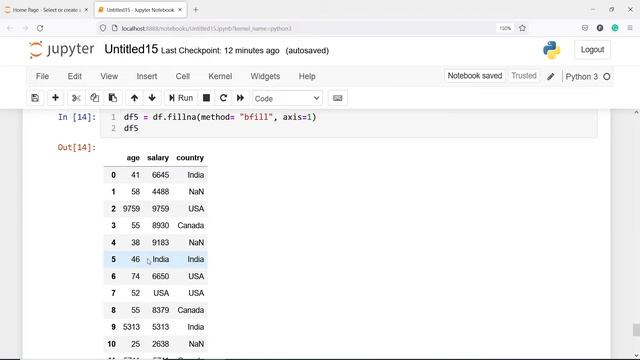
Task: Click the age column header
Action: point(133,158)
